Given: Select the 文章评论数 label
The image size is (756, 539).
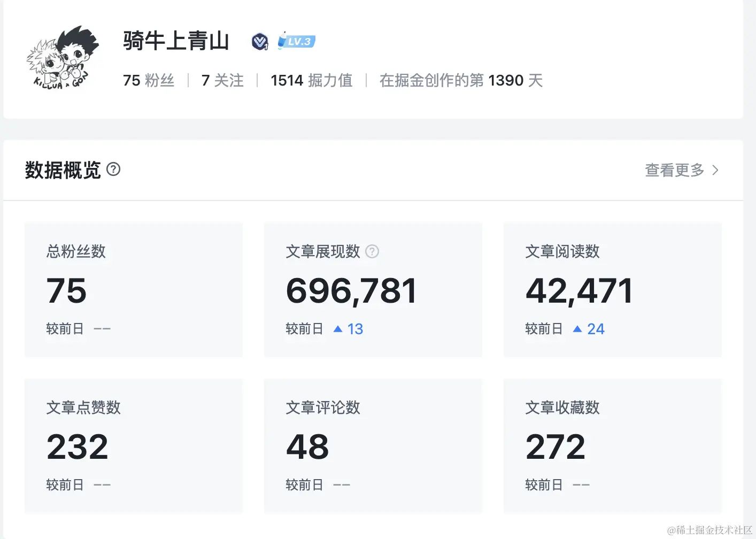Looking at the screenshot, I should pyautogui.click(x=323, y=407).
